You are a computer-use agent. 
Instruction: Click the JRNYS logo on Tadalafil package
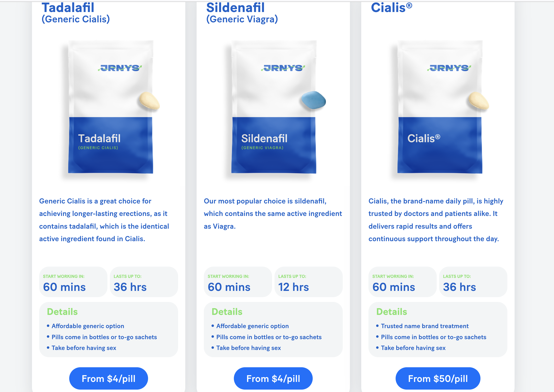pos(120,68)
